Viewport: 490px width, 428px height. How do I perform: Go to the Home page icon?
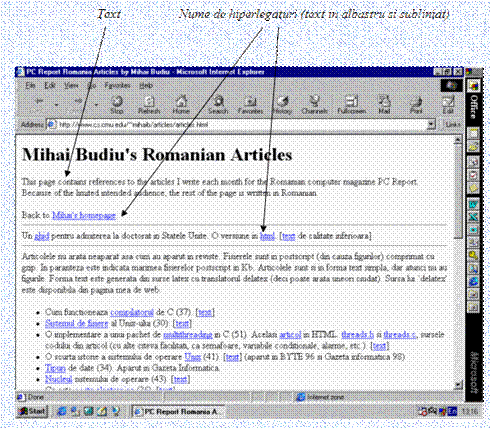[181, 105]
